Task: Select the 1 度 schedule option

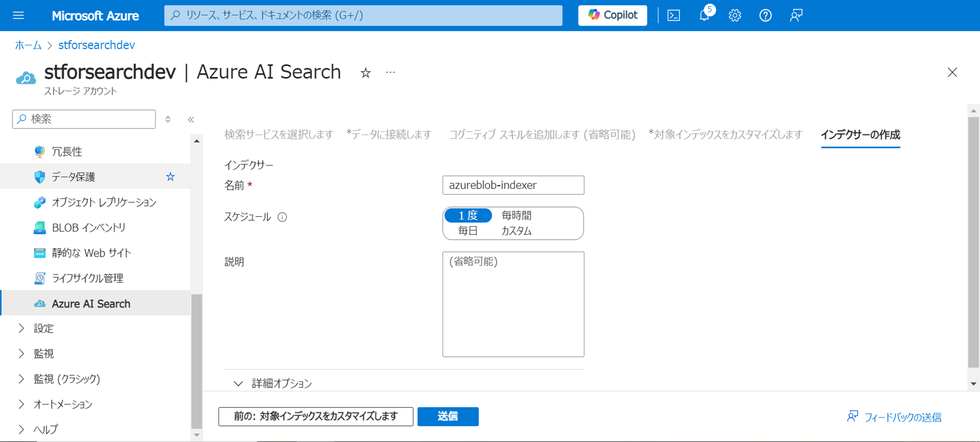Action: tap(467, 215)
